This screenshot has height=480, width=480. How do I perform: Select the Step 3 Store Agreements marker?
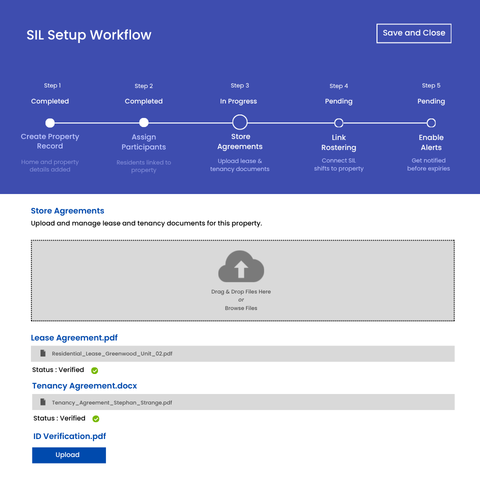pyautogui.click(x=240, y=122)
